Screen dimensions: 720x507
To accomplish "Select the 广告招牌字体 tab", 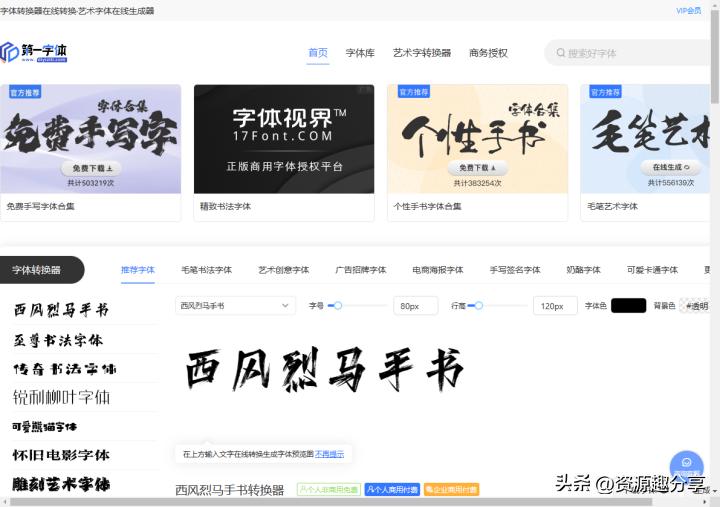I will click(361, 270).
